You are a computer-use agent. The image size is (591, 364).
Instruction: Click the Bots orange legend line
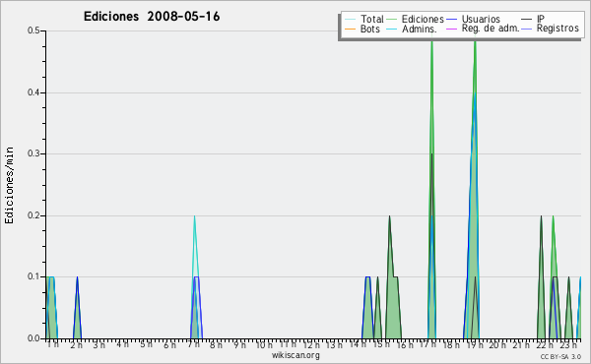pyautogui.click(x=350, y=29)
